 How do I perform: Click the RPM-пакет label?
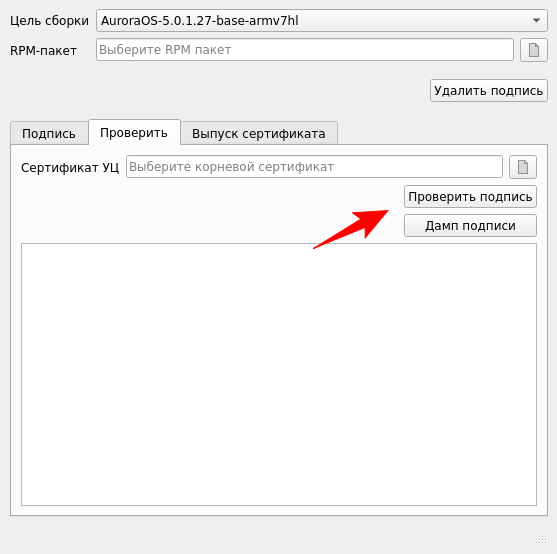(x=43, y=50)
